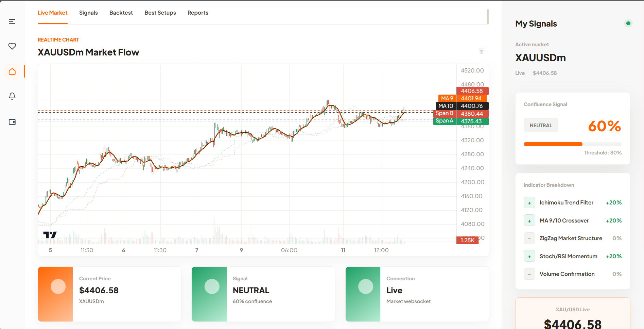The height and width of the screenshot is (329, 644).
Task: Click plus icon beside Stoch/RSI Momentum
Action: (x=529, y=257)
